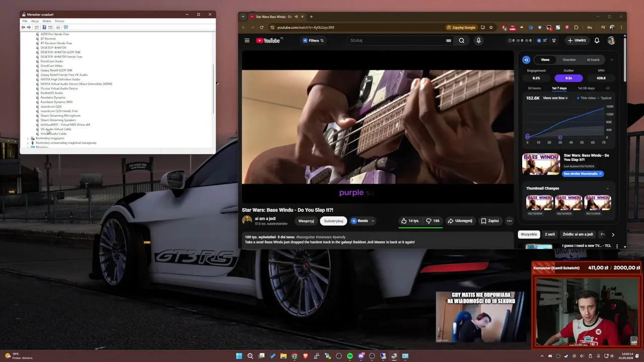
Task: Dislike the video (166)
Action: [x=433, y=221]
